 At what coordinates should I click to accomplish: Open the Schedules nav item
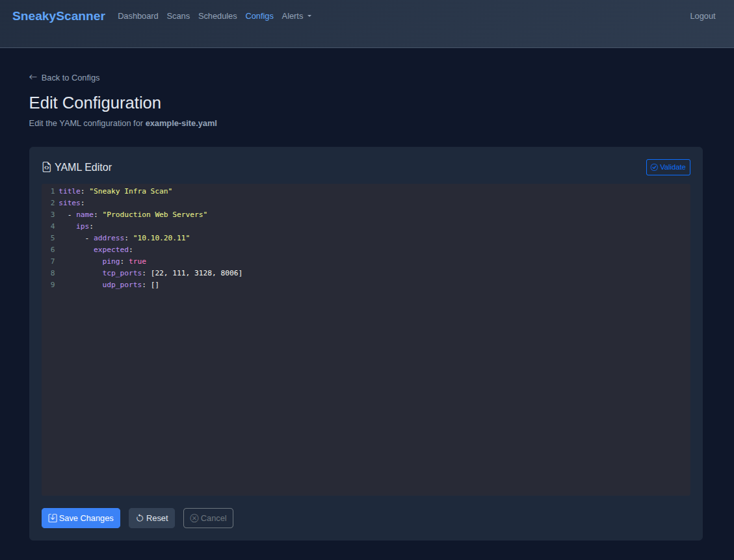coord(217,16)
